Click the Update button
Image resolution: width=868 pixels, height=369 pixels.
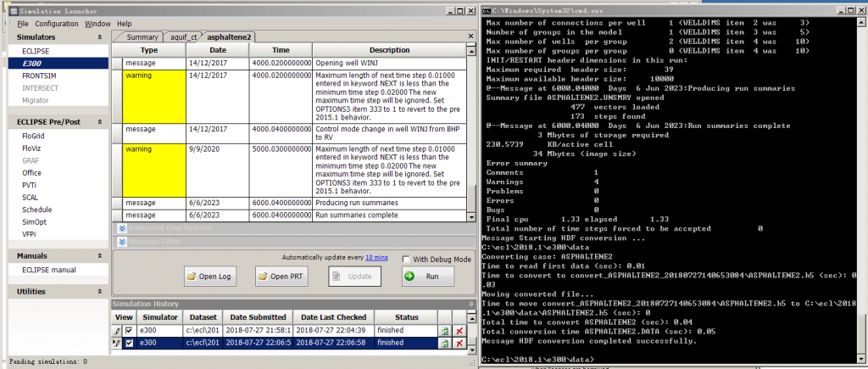click(x=354, y=277)
